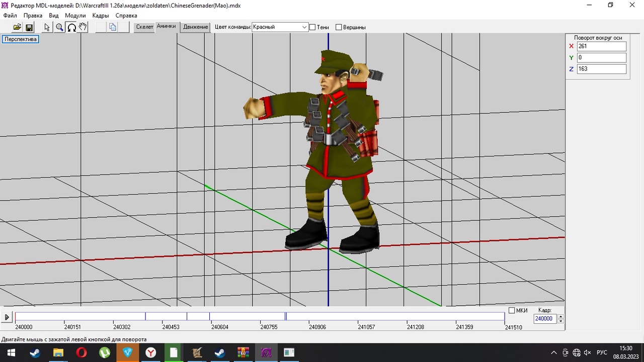Click the Y axis rotation field

point(602,58)
